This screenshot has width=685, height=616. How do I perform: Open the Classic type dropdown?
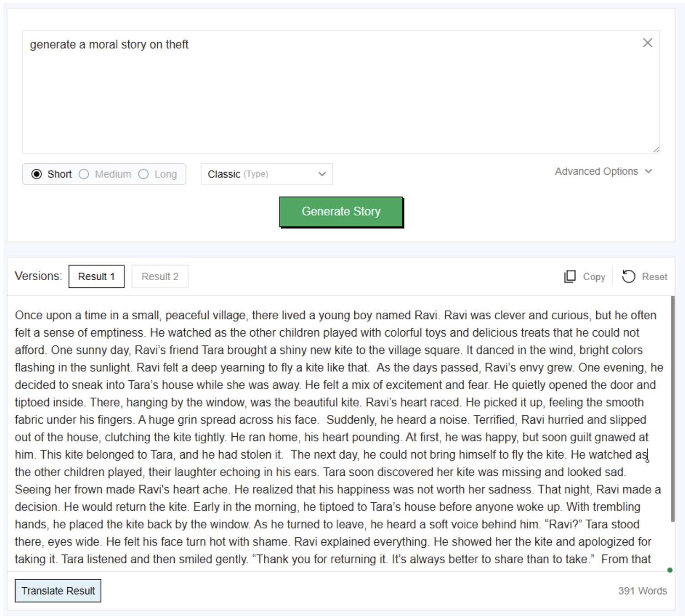click(267, 174)
